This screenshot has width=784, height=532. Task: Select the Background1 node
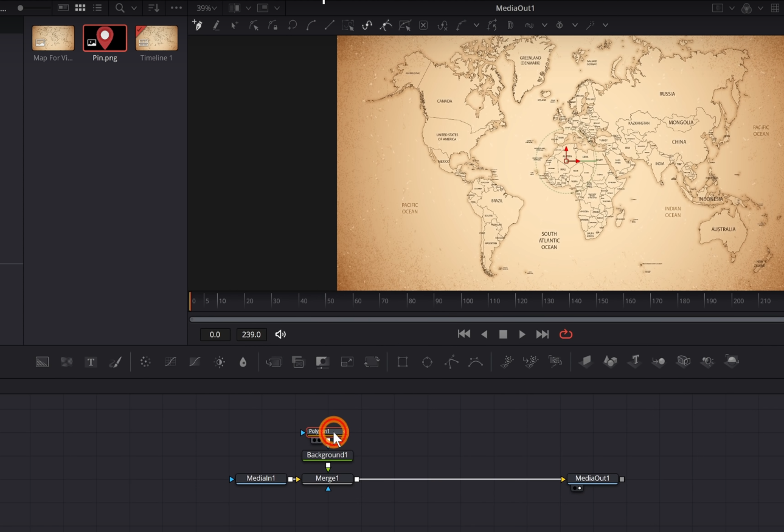point(327,455)
